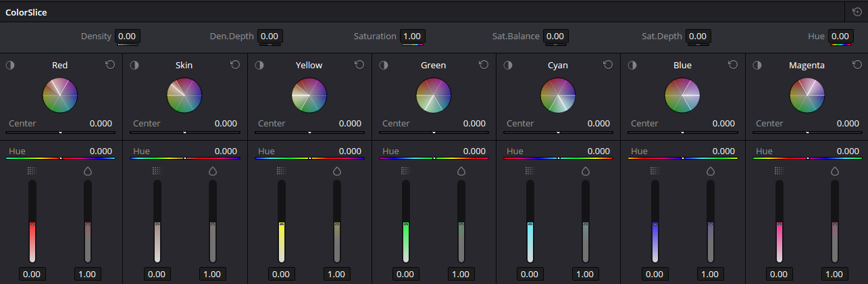Click the Magenta density value 0.00
Viewport: 868px width, 284px height.
[x=778, y=274]
